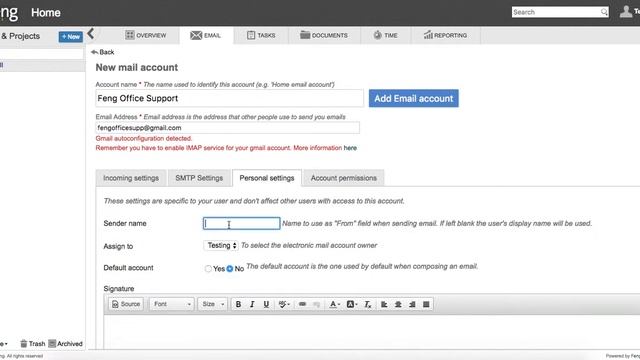Open the background color picker
Image resolution: width=640 pixels, height=360 pixels.
pos(352,304)
